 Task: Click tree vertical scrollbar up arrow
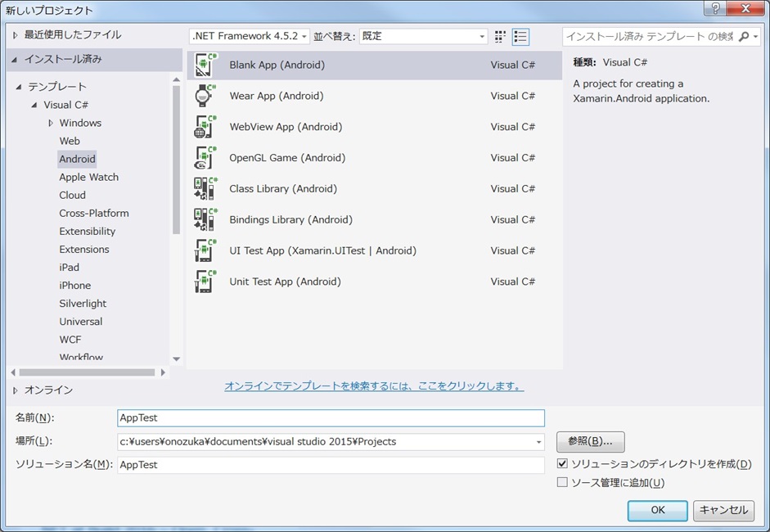pos(176,79)
